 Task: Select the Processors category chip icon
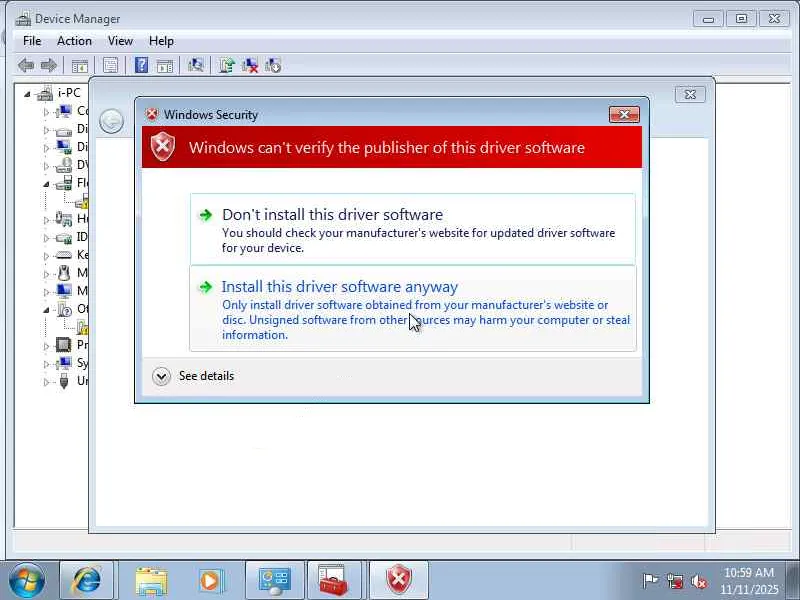(x=64, y=345)
